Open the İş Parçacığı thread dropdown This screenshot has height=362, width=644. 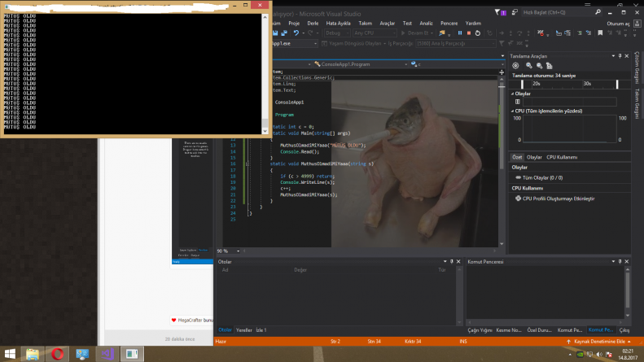(x=455, y=43)
